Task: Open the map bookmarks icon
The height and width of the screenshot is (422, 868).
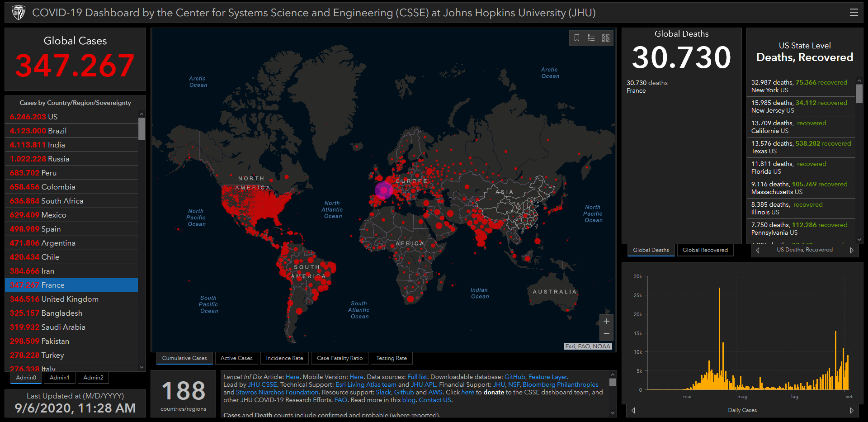Action: point(577,38)
